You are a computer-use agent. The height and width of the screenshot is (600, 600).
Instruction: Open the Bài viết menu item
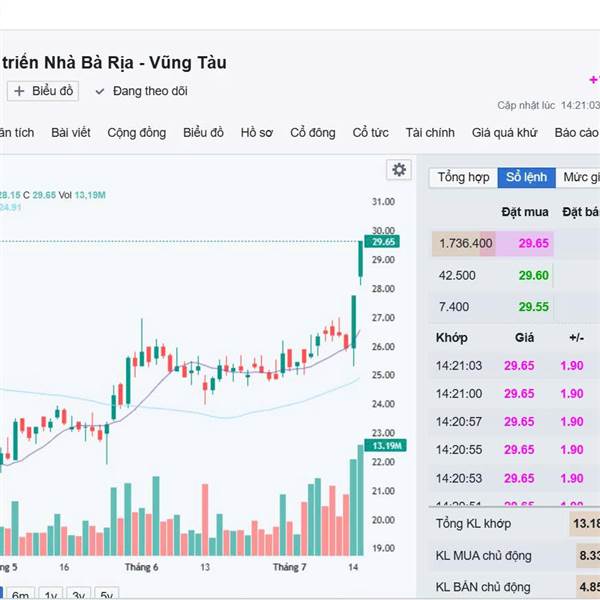click(71, 133)
